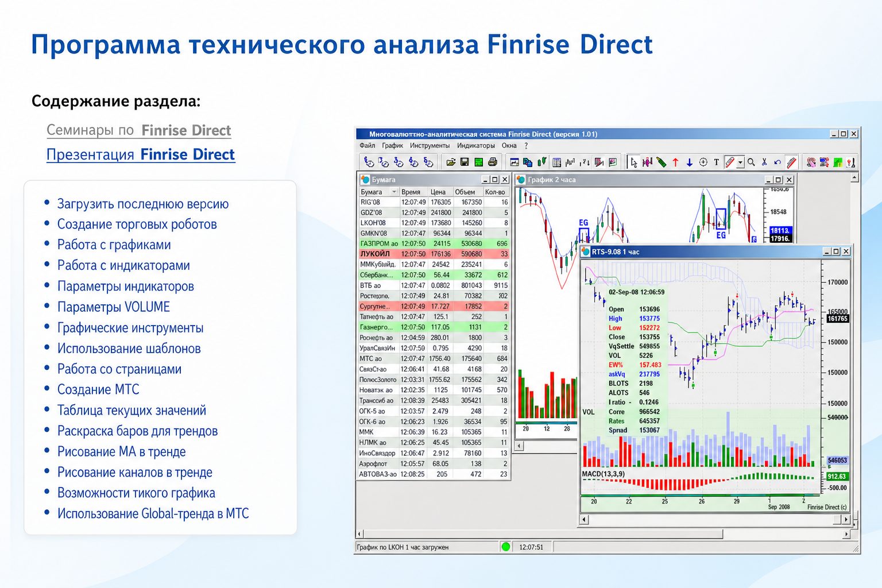Screen dimensions: 882x588
Task: Select the T text label tool
Action: click(717, 163)
